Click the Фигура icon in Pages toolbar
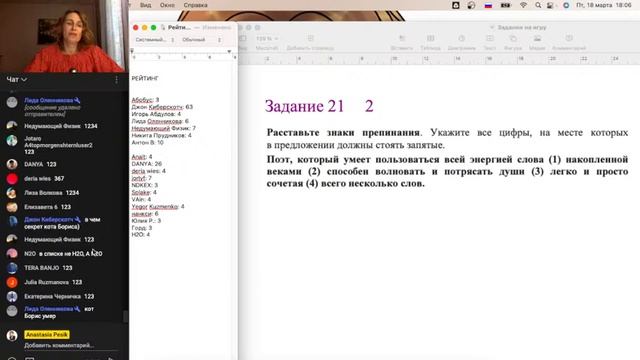This screenshot has height=360, width=640. tap(513, 38)
